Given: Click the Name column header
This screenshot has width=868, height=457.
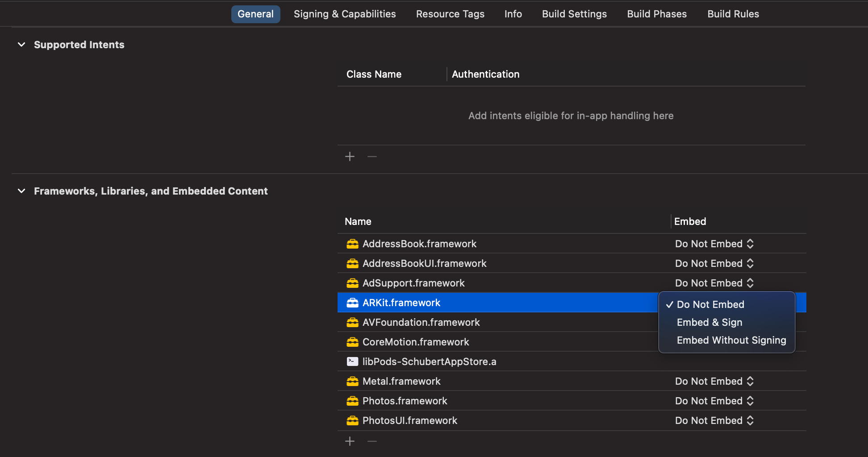Looking at the screenshot, I should pyautogui.click(x=358, y=221).
